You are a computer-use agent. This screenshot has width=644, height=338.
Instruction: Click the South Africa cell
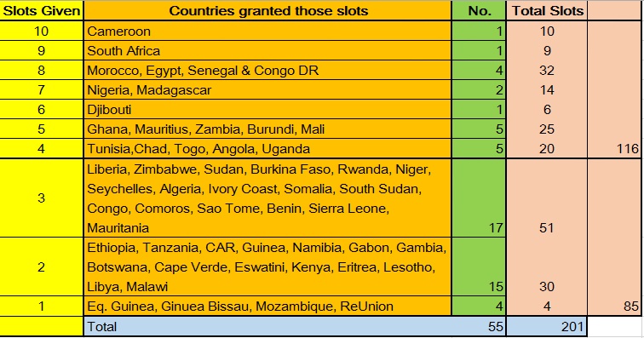[267, 50]
